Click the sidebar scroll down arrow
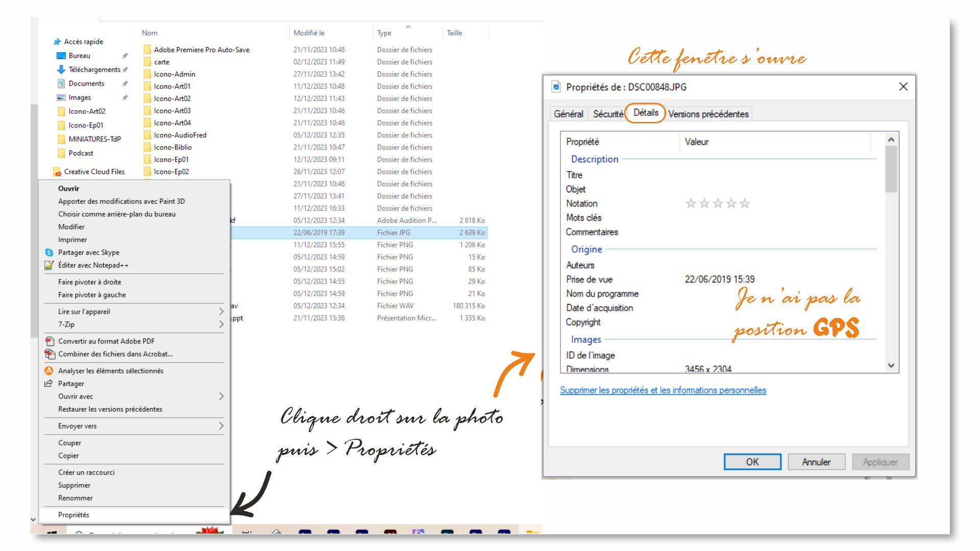This screenshot has height=551, width=980. click(x=34, y=520)
